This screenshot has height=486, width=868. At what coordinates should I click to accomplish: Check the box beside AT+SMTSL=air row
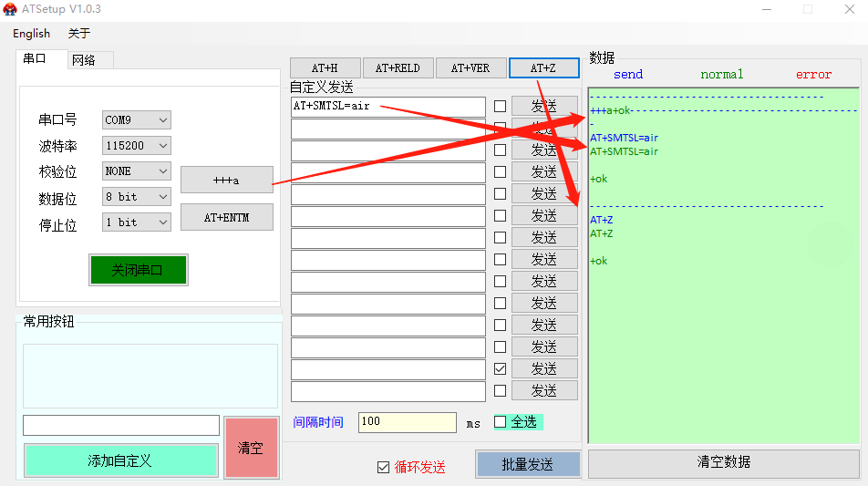tap(500, 106)
